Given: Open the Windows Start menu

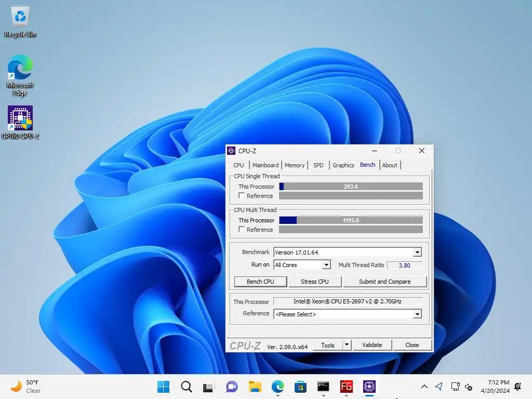Looking at the screenshot, I should click(x=163, y=387).
